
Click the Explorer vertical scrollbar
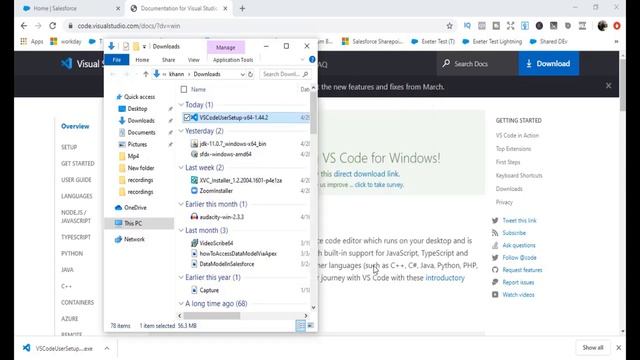click(313, 113)
